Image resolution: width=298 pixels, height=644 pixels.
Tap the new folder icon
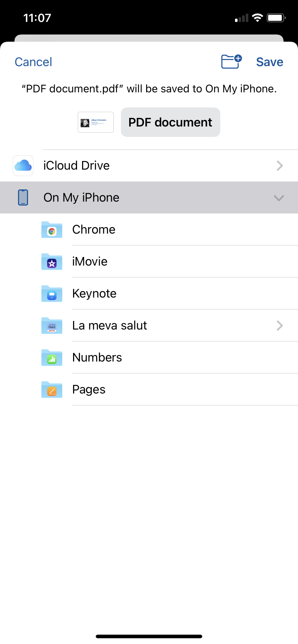(231, 61)
